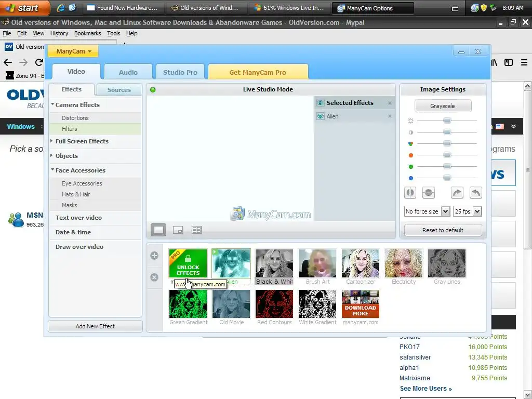532x399 pixels.
Task: Remove Alien from selected effects
Action: click(x=390, y=116)
